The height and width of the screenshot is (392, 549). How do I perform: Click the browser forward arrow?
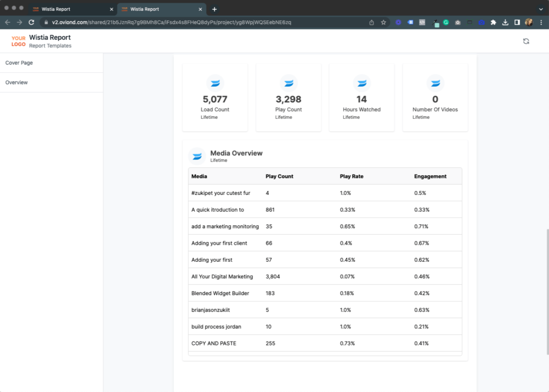[x=20, y=22]
